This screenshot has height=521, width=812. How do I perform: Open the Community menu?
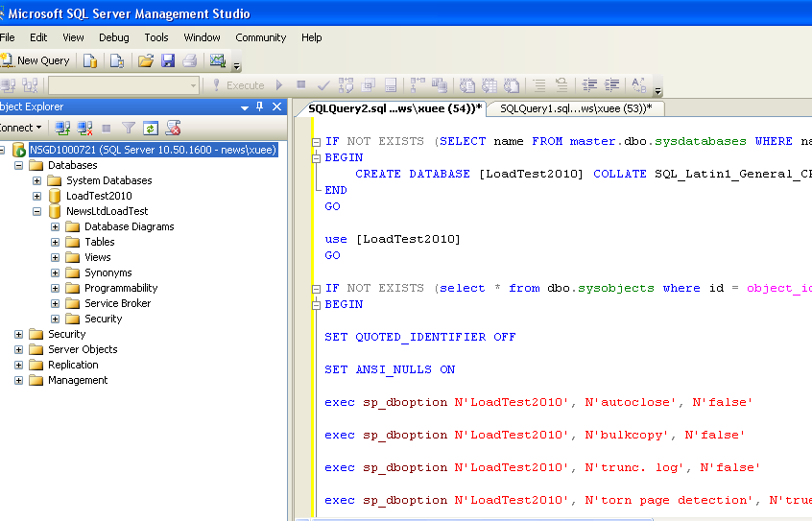tap(260, 37)
